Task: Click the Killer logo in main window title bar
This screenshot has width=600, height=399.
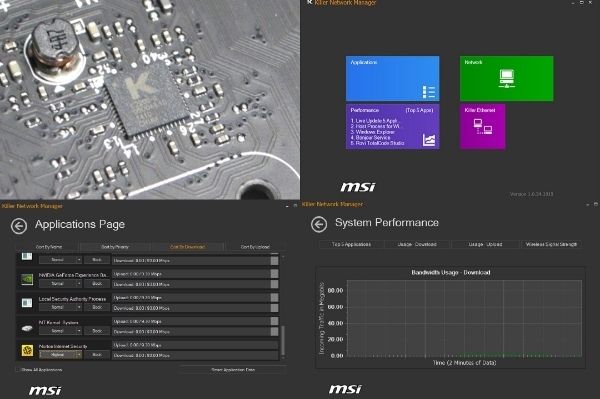Action: click(310, 2)
